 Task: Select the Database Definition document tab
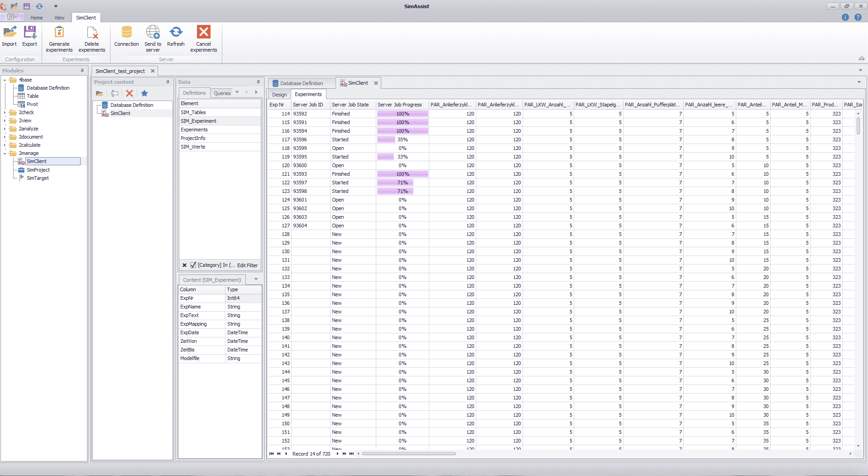(x=302, y=83)
